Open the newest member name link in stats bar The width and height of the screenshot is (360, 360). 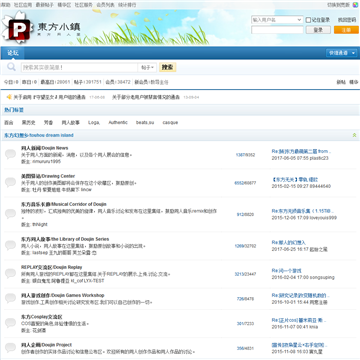[159, 82]
